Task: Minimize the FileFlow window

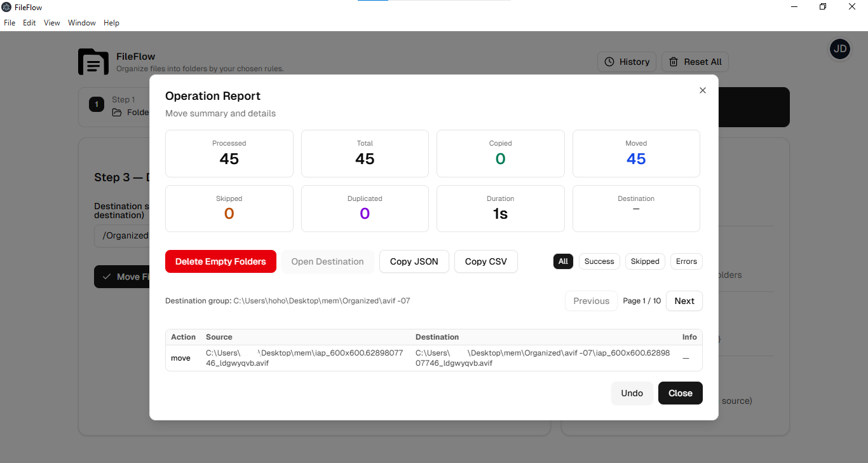Action: click(x=794, y=7)
